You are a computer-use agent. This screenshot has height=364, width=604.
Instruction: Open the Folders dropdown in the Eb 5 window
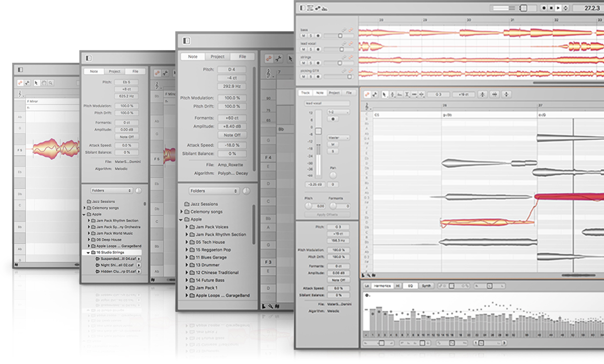tap(111, 191)
